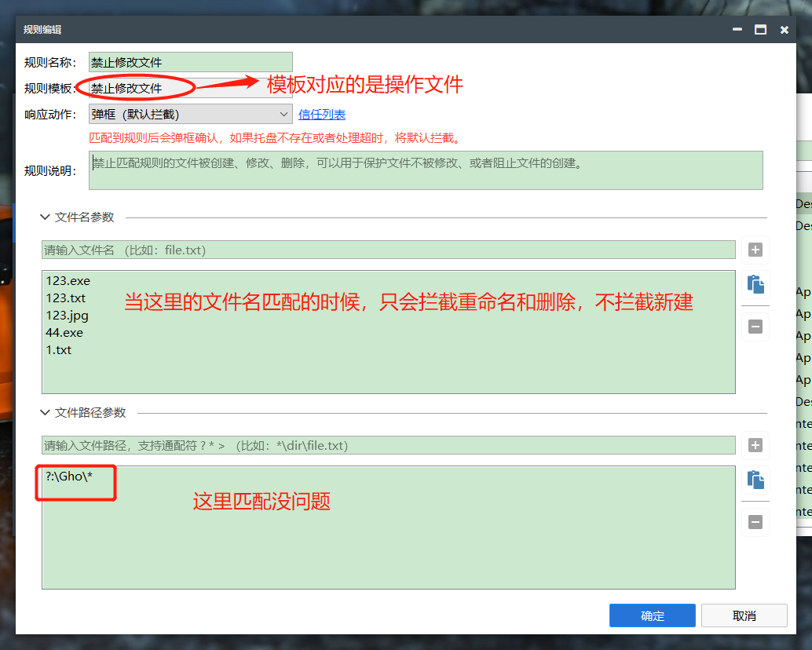
Task: Paste filenames using the clipboard icon
Action: click(x=755, y=286)
